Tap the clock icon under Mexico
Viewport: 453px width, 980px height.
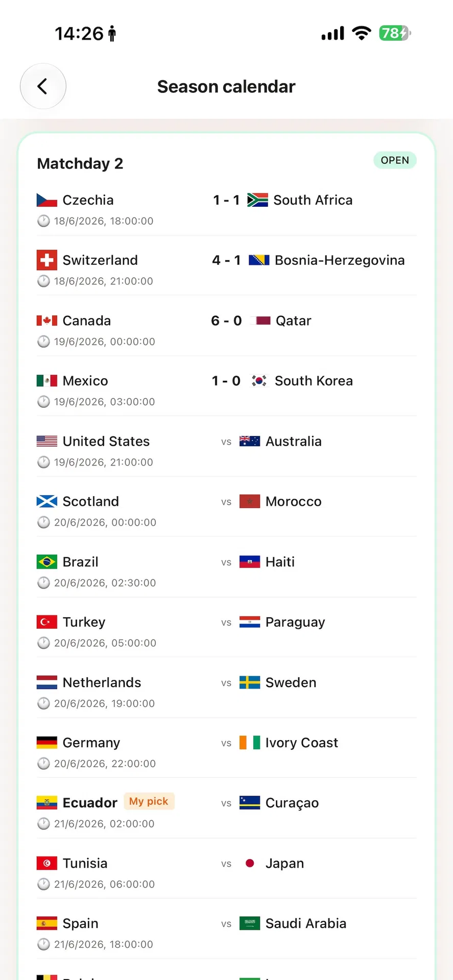(44, 402)
